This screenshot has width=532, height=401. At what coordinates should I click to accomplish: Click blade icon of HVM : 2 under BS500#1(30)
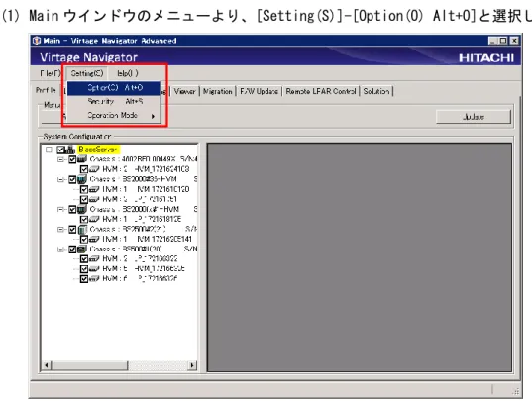click(94, 259)
